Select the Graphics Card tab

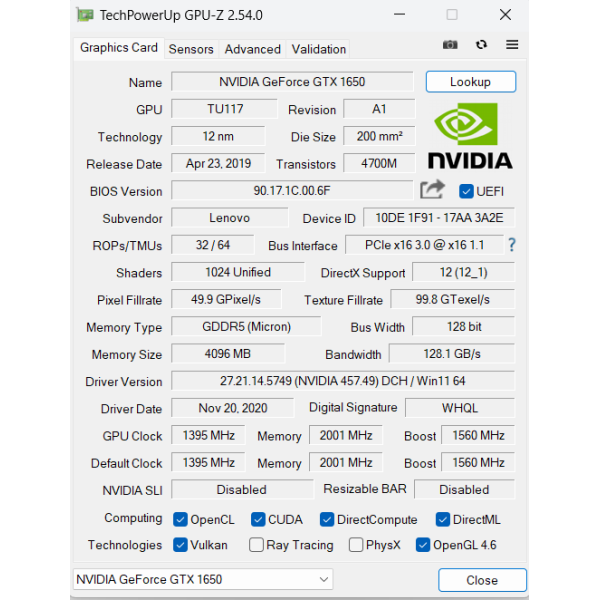tap(119, 48)
